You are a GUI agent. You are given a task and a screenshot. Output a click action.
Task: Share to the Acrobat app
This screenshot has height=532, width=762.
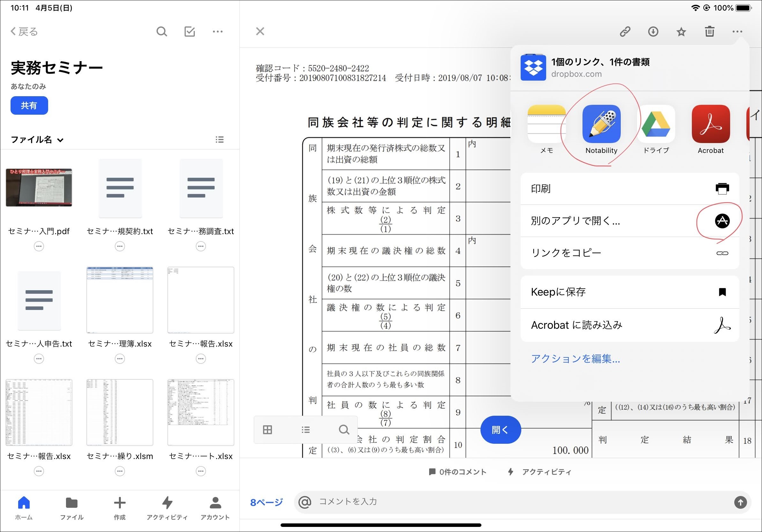pyautogui.click(x=711, y=130)
